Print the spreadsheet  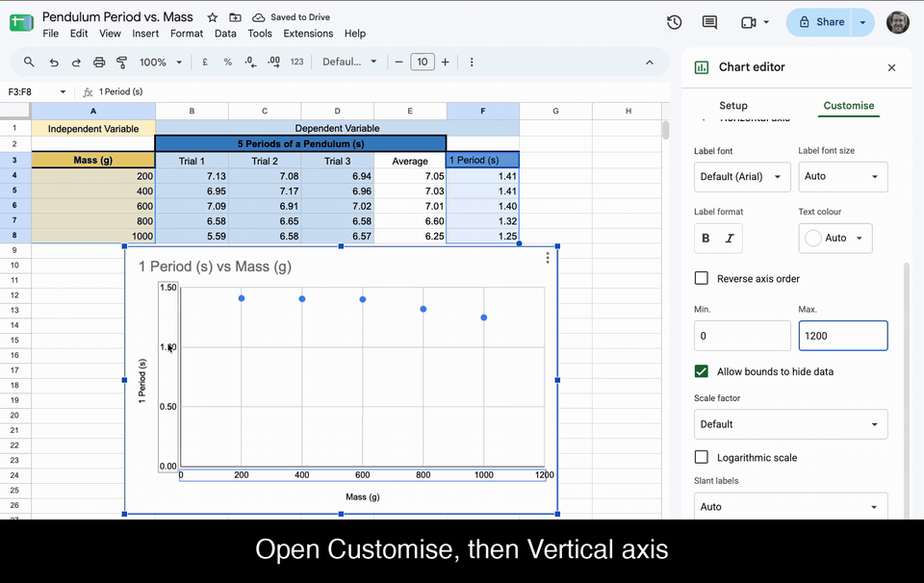pos(99,62)
